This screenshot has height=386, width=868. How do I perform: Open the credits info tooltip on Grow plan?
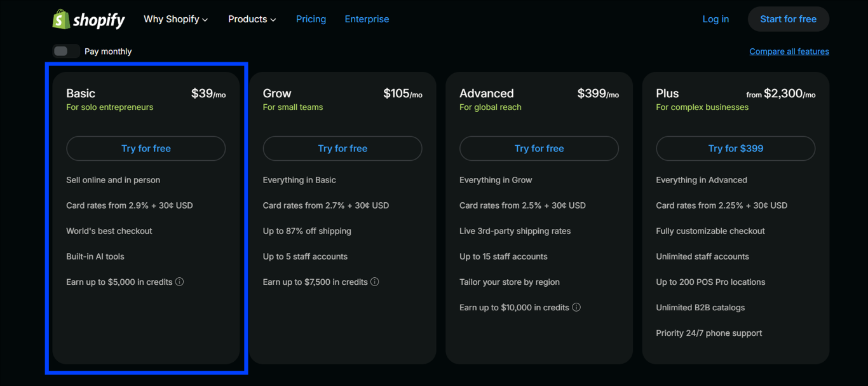coord(375,281)
